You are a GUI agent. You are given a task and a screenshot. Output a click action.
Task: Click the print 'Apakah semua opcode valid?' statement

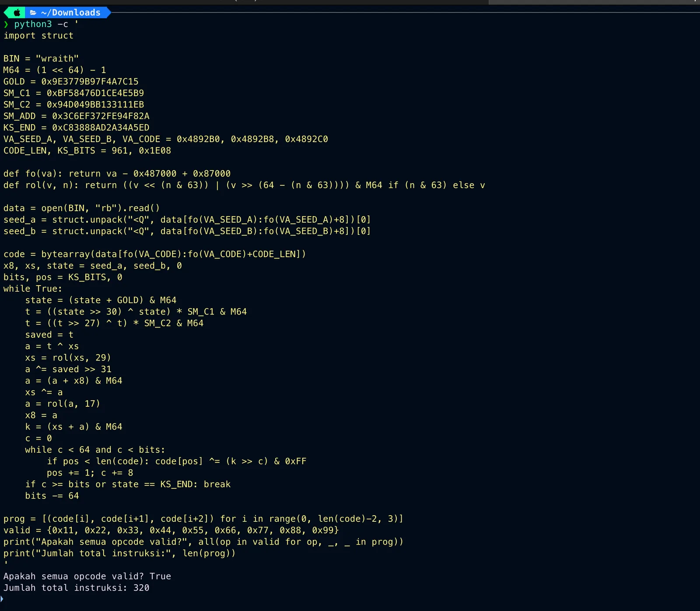click(x=203, y=542)
